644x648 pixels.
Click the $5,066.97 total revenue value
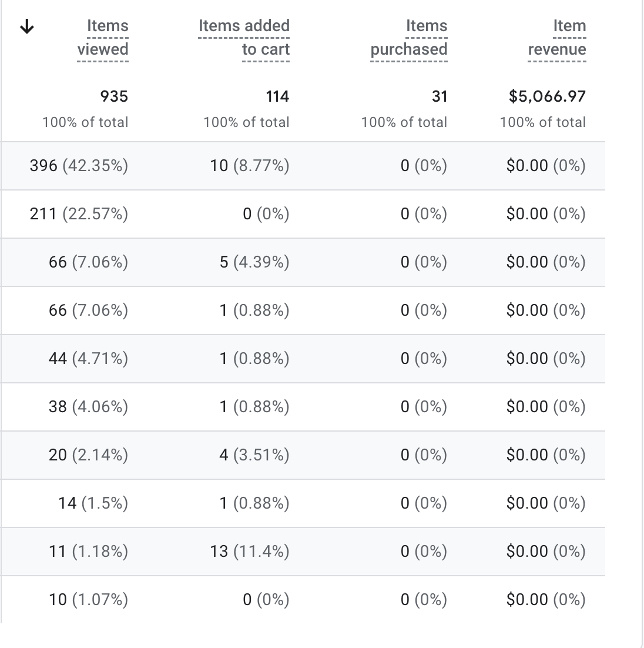point(547,96)
